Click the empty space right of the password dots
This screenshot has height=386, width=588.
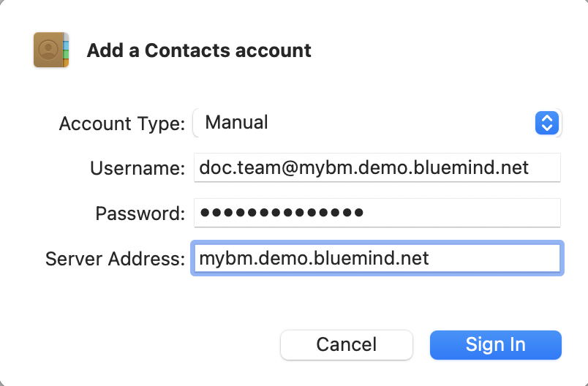[461, 213]
